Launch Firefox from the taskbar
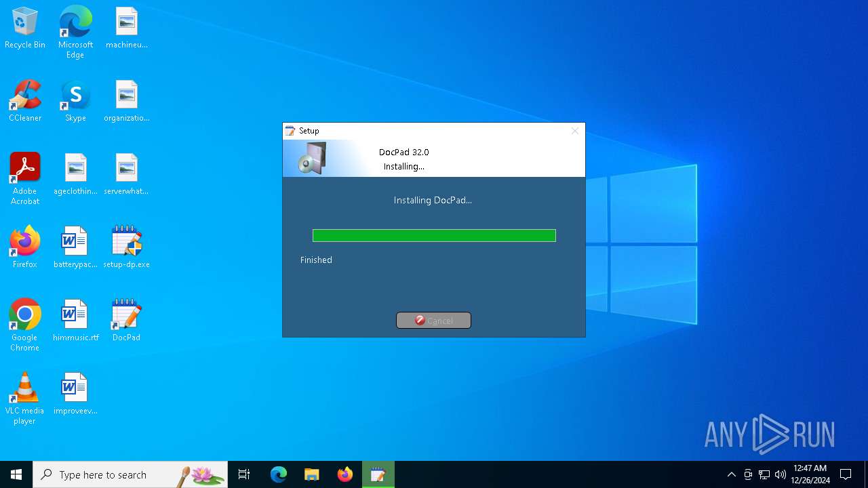This screenshot has width=868, height=488. 345,474
